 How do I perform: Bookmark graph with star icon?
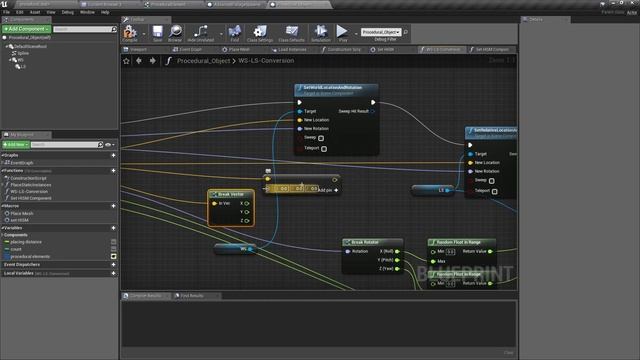[126, 61]
